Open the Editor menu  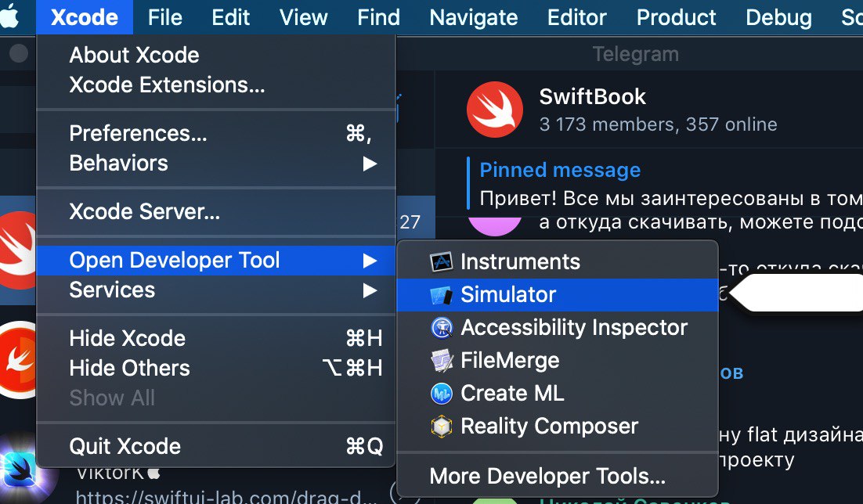pos(577,17)
